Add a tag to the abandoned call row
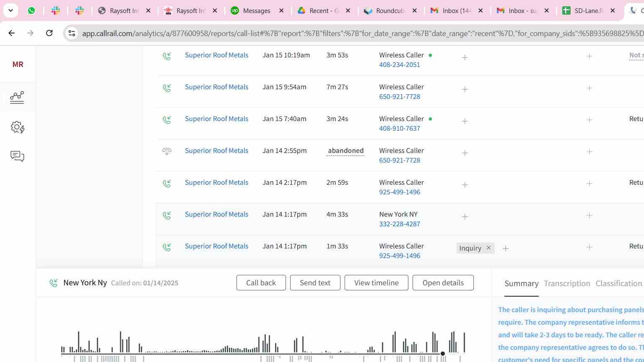644x362 pixels. point(465,153)
